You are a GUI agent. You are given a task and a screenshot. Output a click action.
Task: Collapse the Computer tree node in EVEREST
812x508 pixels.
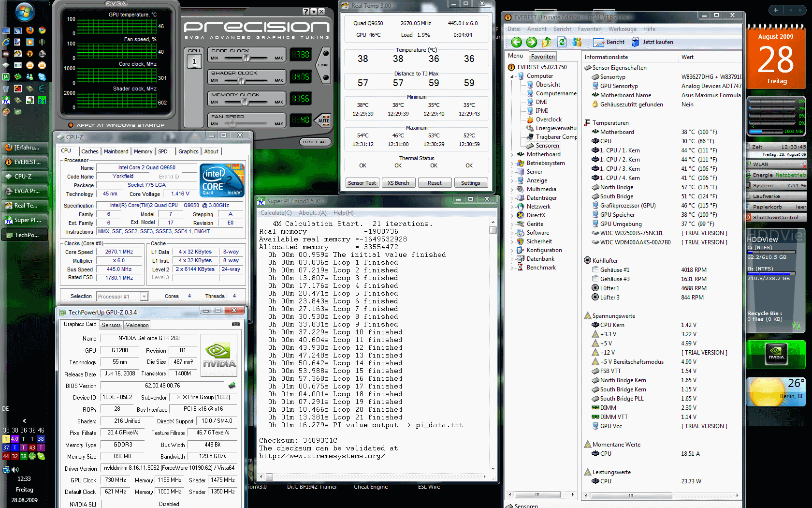(512, 76)
